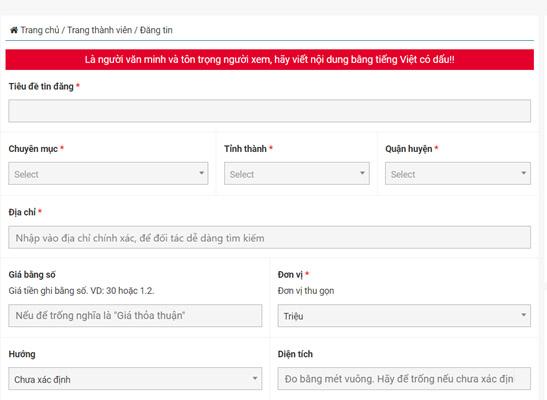Click the Giá bằng số price field
This screenshot has height=400, width=547.
135,316
